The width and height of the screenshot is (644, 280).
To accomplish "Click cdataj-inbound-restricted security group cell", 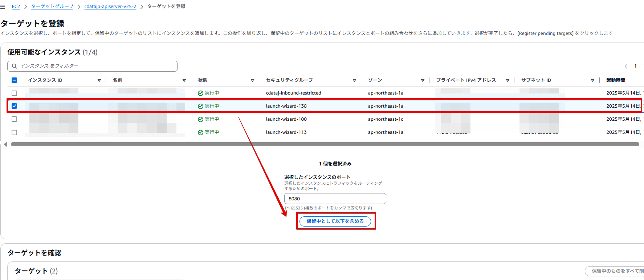I will 293,93.
